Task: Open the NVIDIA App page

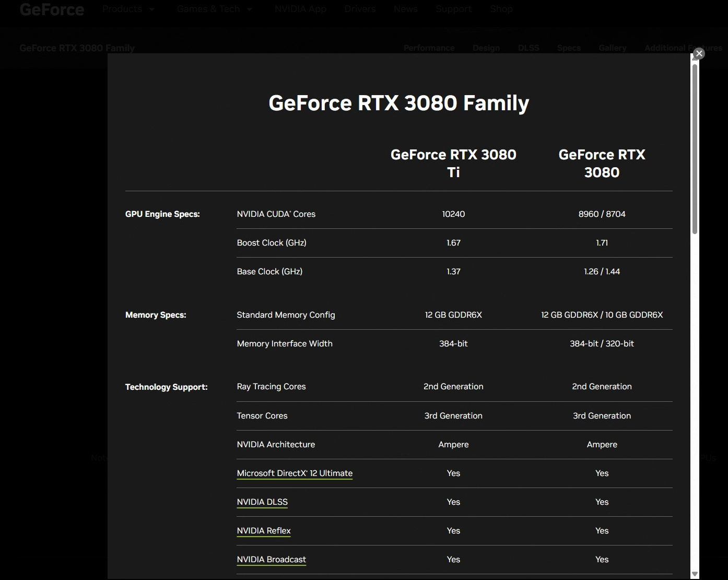Action: [300, 9]
